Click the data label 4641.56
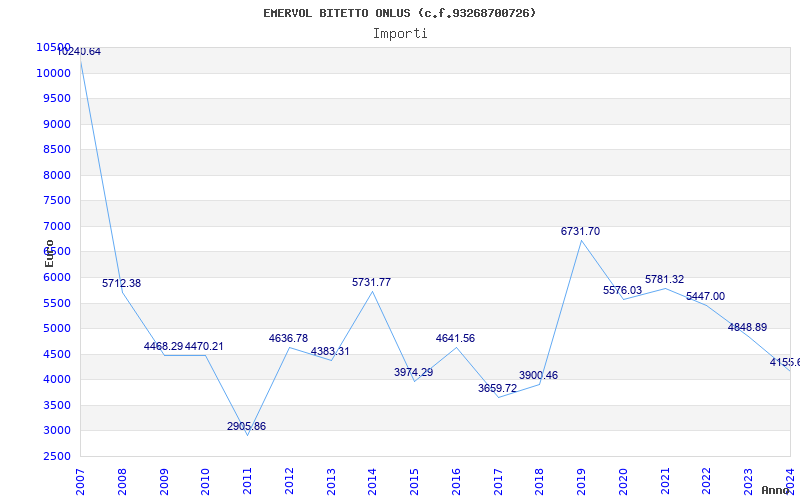This screenshot has width=800, height=500. [455, 338]
